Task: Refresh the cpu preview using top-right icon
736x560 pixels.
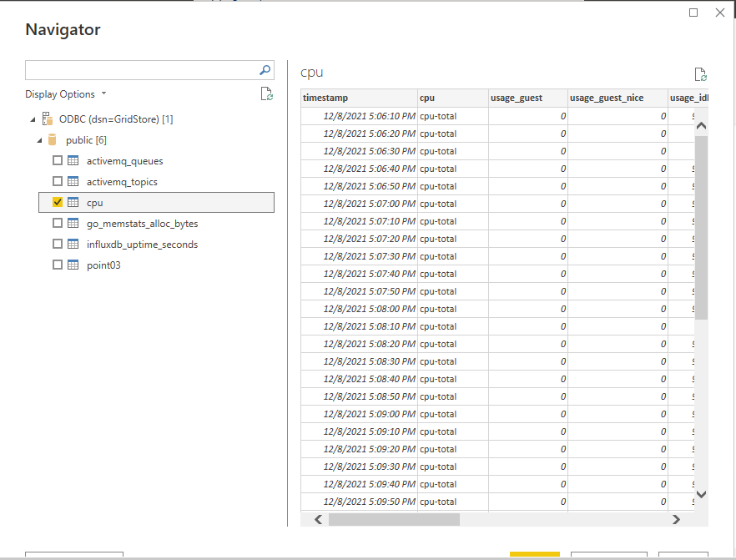Action: [x=700, y=74]
